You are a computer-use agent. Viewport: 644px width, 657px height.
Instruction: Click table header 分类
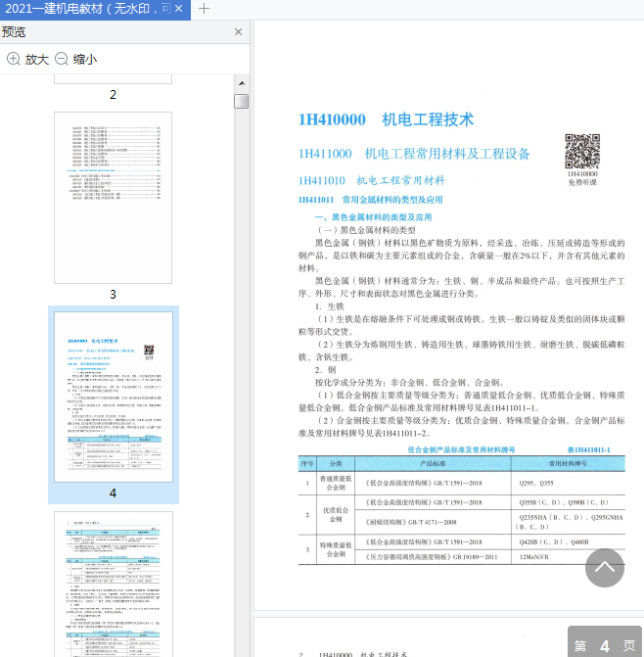(x=336, y=463)
